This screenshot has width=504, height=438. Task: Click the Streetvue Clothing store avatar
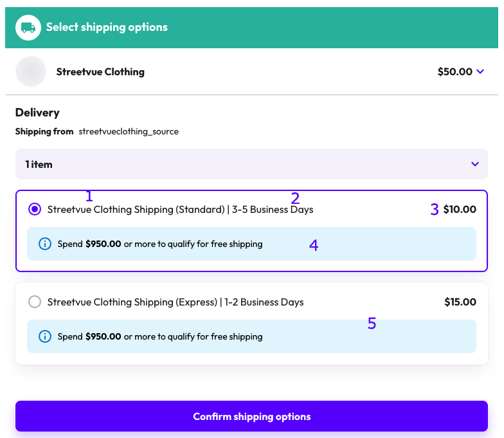[31, 71]
